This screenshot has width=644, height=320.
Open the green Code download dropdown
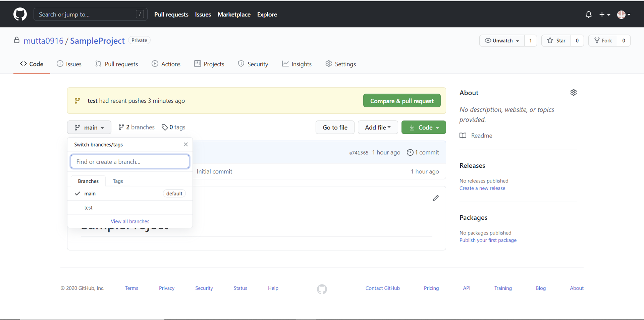(424, 127)
